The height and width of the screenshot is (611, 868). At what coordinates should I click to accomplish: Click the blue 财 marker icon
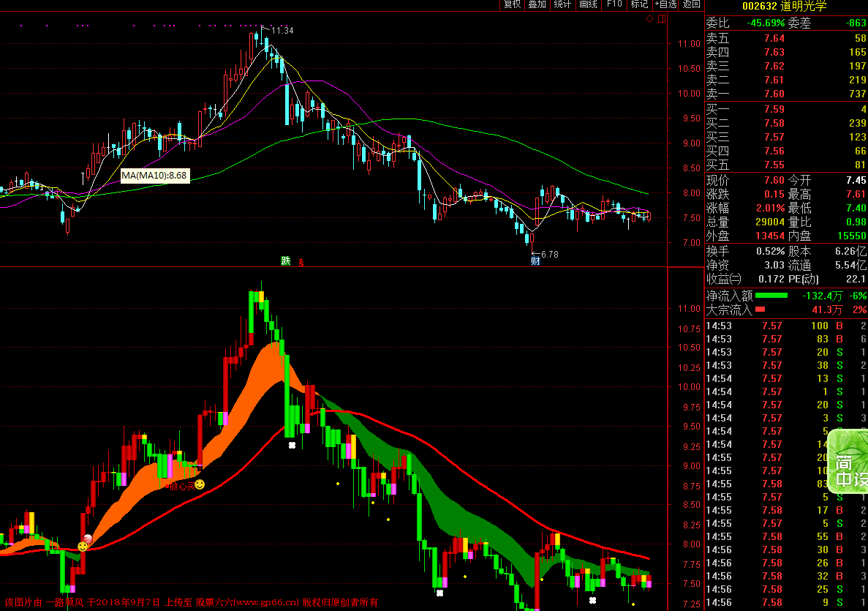pos(535,261)
